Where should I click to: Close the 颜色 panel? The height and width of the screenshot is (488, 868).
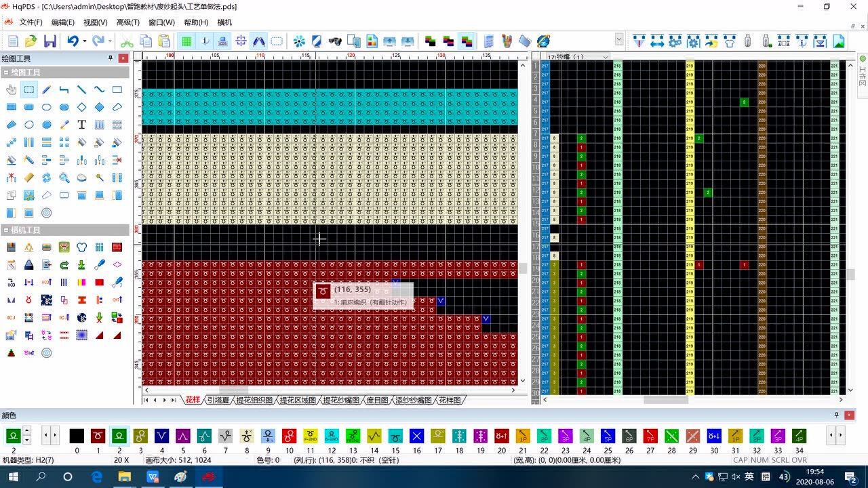pos(849,415)
